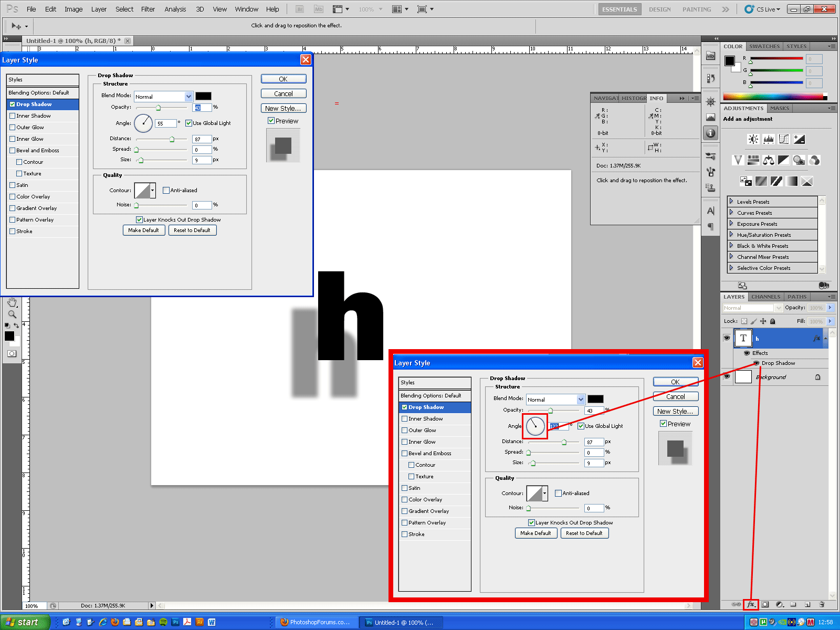The height and width of the screenshot is (630, 840).
Task: Open the Filter menu
Action: [x=148, y=9]
